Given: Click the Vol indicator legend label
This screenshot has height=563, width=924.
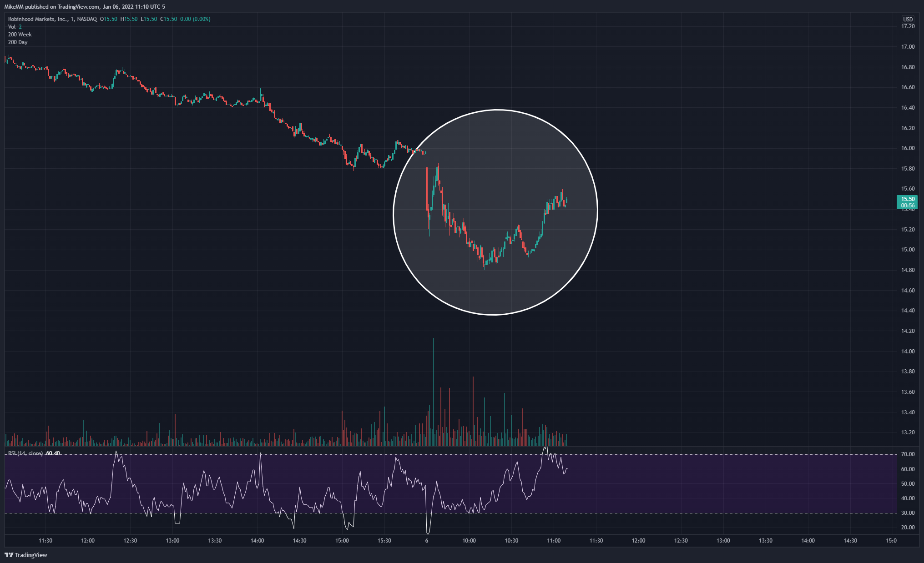Looking at the screenshot, I should coord(12,27).
